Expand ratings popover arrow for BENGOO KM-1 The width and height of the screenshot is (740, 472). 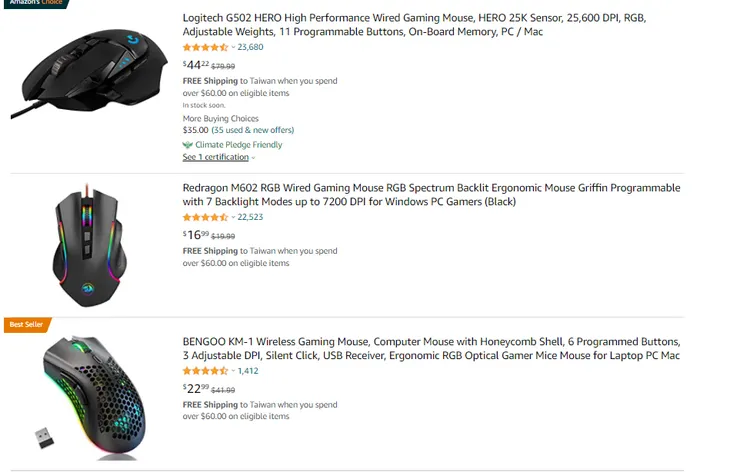click(233, 371)
